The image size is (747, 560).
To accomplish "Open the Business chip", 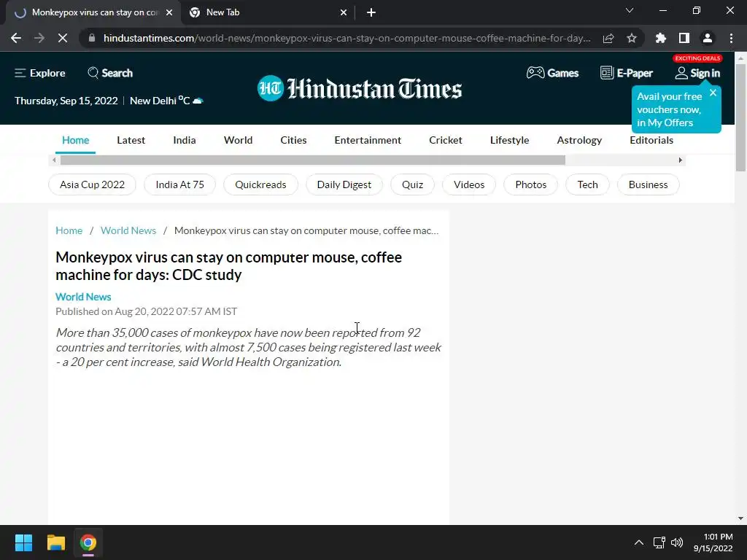I will [x=648, y=184].
